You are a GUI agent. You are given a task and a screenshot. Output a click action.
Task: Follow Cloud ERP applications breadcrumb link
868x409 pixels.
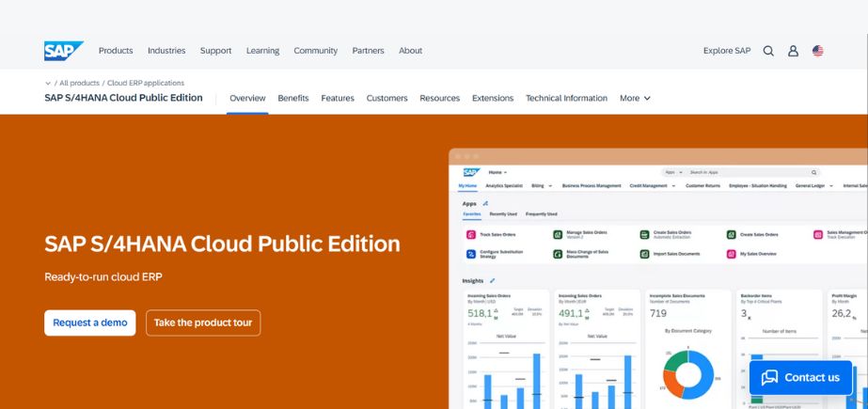[x=146, y=83]
